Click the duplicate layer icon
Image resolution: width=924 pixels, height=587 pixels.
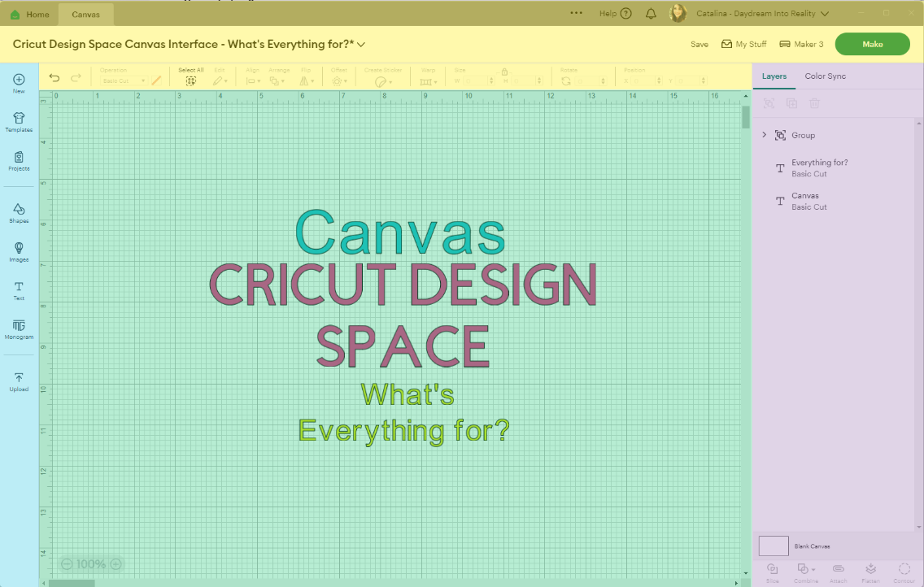click(x=791, y=103)
